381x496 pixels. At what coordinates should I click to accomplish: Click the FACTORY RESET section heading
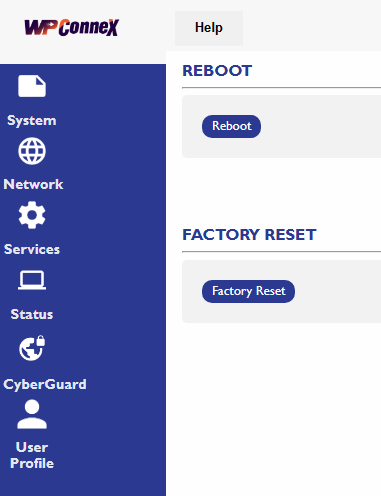coord(249,235)
